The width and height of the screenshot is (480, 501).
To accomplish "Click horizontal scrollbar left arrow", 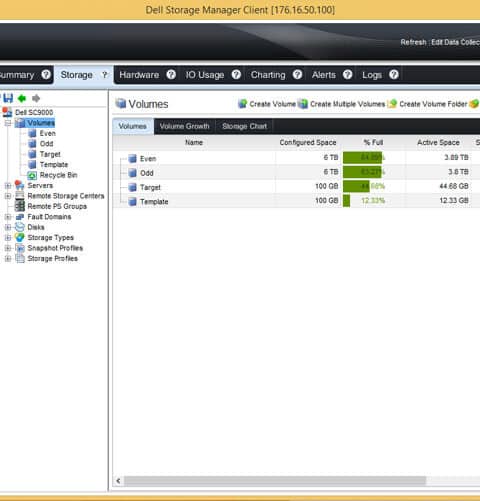I will click(118, 481).
